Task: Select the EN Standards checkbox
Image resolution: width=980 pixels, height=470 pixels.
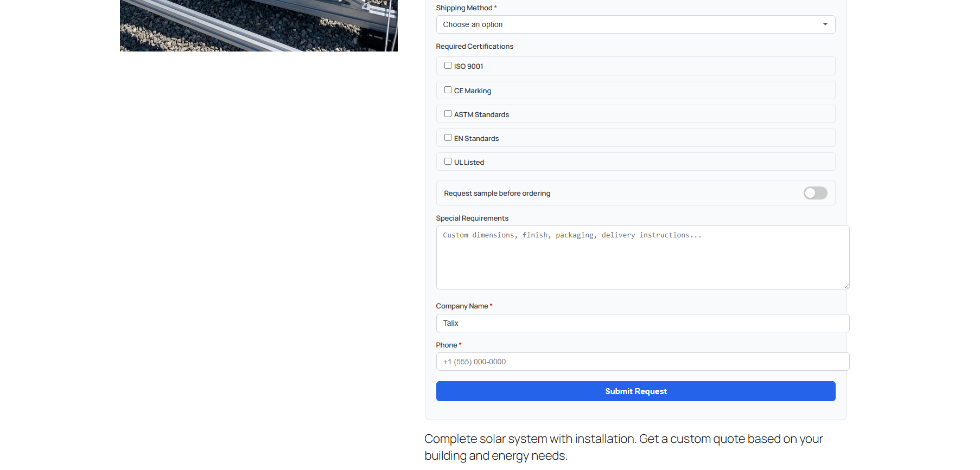Action: tap(448, 138)
